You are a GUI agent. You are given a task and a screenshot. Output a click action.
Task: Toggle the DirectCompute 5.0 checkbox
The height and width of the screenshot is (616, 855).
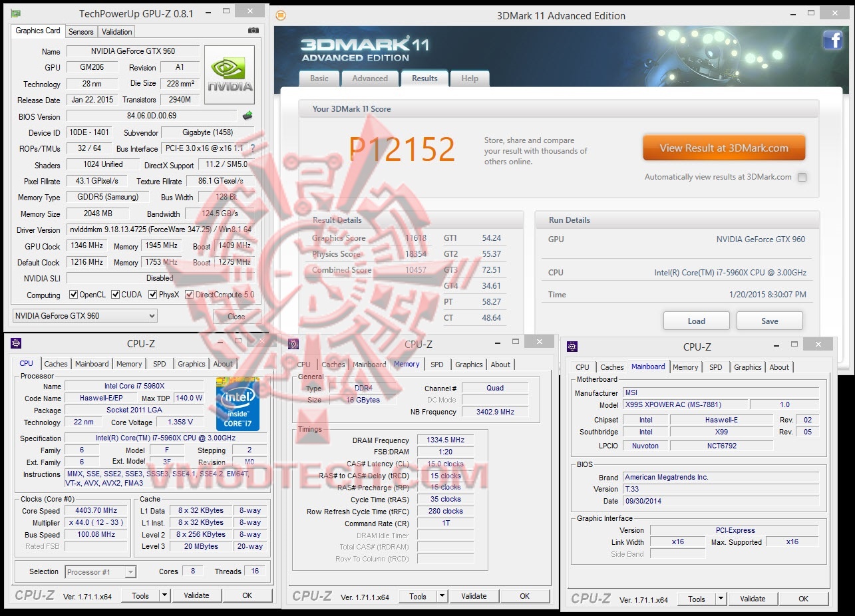190,295
